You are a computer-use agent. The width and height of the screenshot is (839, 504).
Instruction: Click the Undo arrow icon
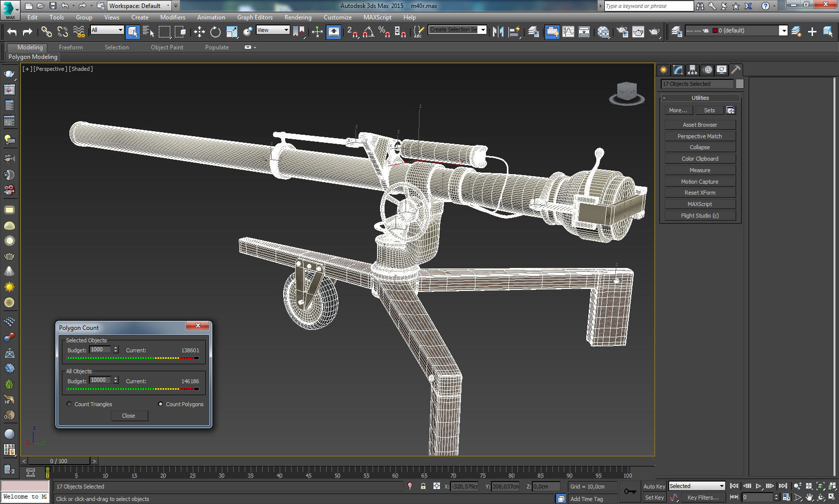(x=11, y=32)
